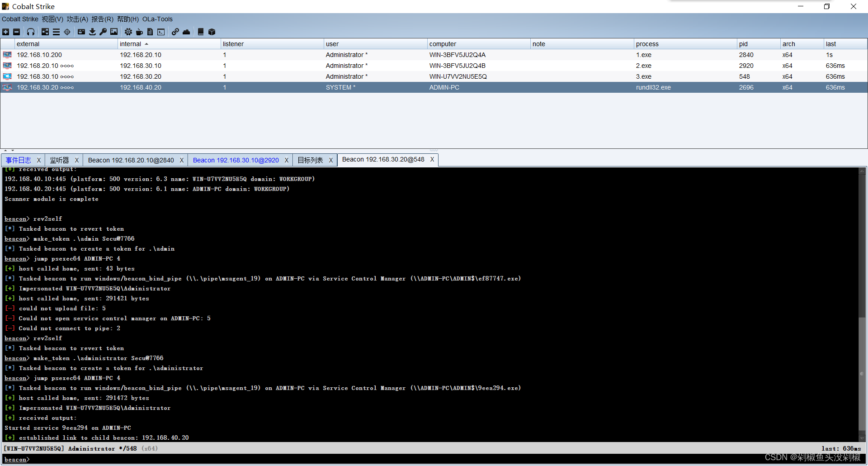868x466 pixels.
Task: Sort by process column header
Action: tap(685, 44)
